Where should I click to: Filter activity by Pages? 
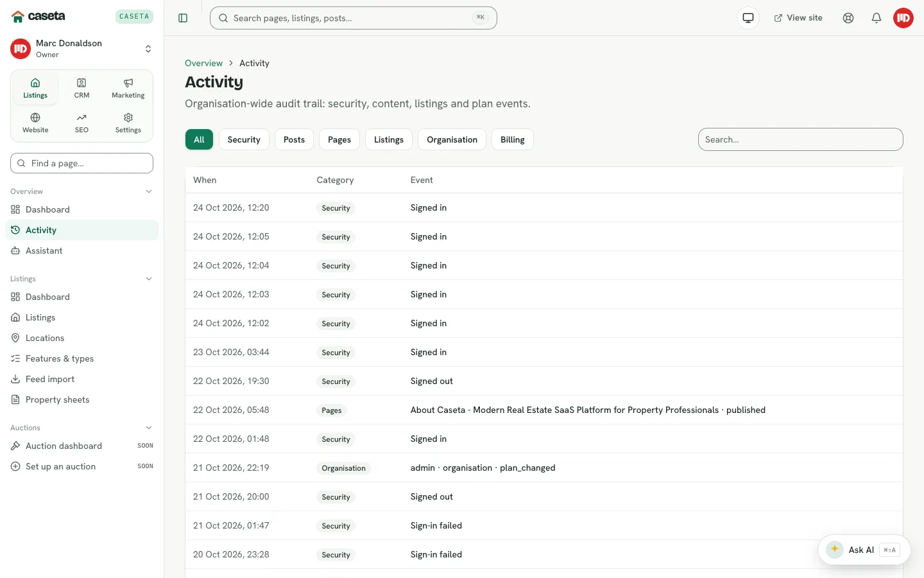pyautogui.click(x=339, y=139)
